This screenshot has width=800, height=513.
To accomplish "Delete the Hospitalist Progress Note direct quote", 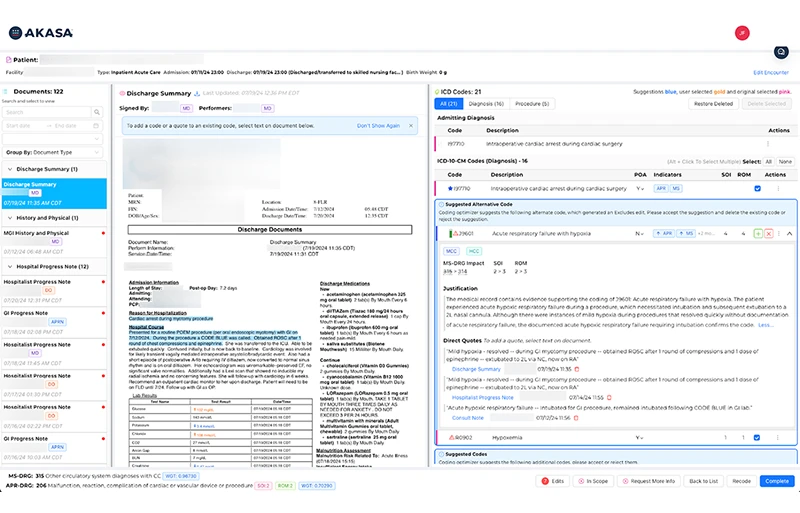I will [x=609, y=397].
